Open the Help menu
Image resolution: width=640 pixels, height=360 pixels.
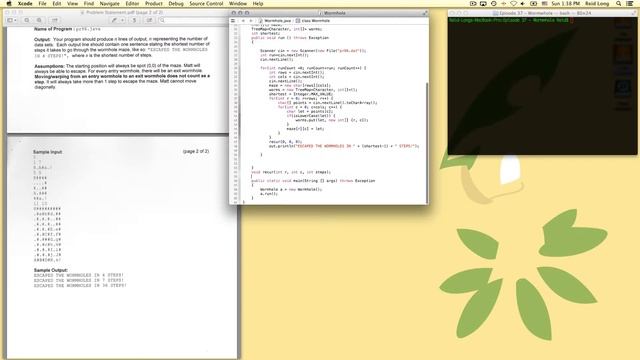(x=258, y=3)
